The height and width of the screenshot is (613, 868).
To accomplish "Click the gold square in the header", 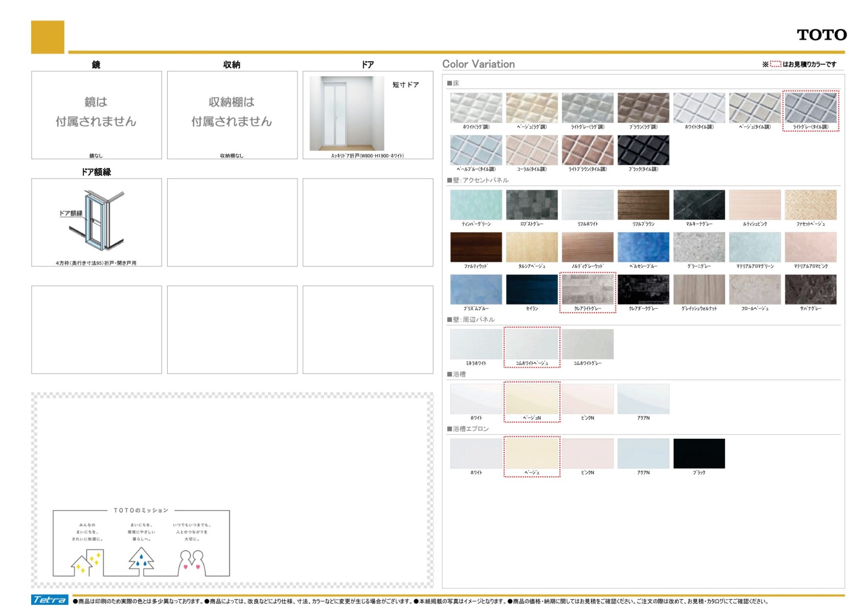I will (48, 37).
